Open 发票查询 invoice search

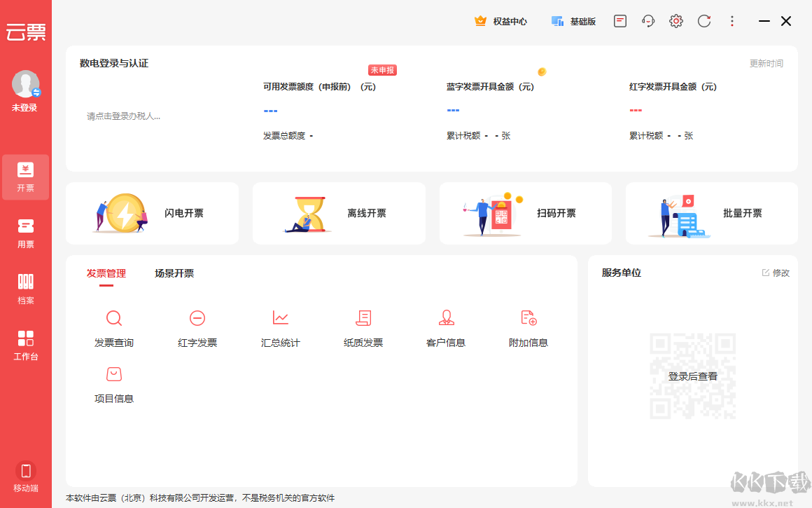(114, 329)
